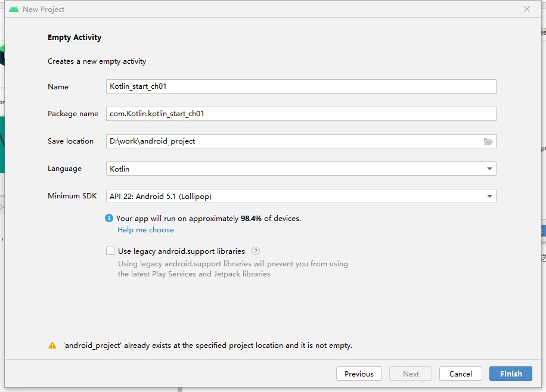The width and height of the screenshot is (546, 392).
Task: Click the Language label
Action: 64,169
